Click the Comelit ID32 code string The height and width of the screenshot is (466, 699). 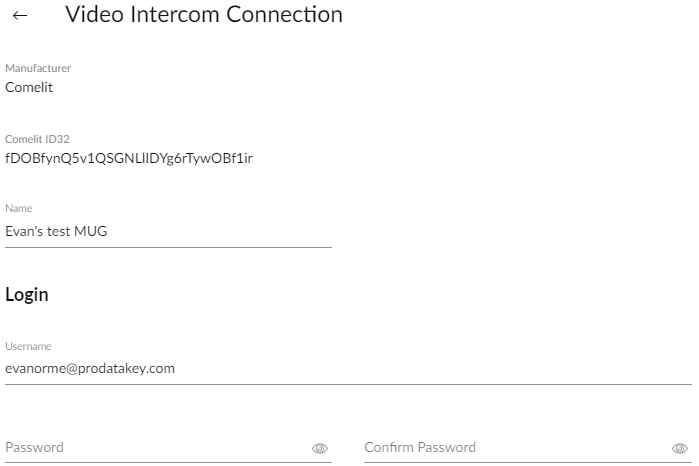tap(129, 158)
